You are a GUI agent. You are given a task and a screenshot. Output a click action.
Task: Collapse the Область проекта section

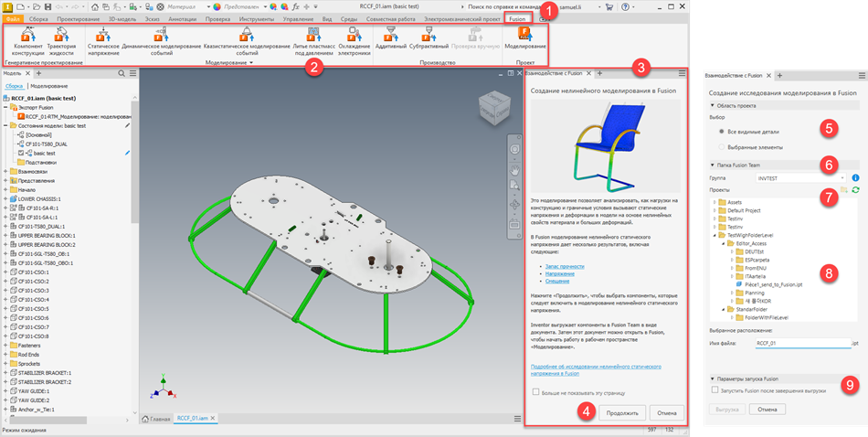712,105
